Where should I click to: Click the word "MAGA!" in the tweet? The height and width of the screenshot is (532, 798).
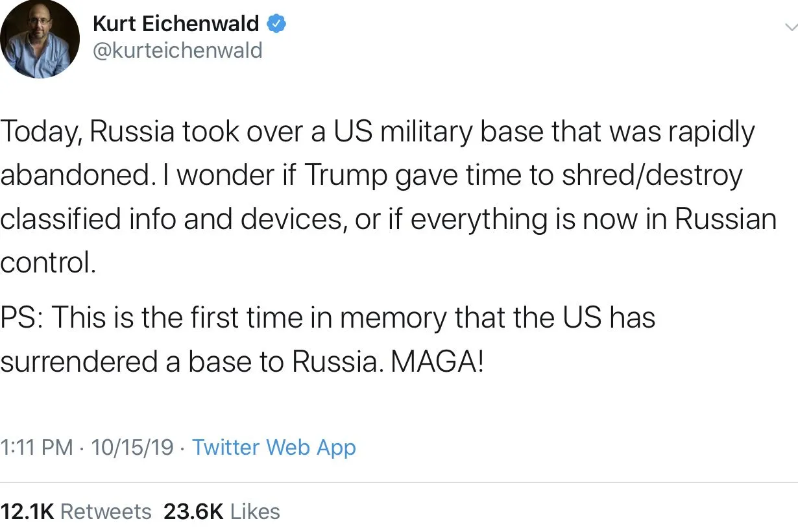pos(437,361)
